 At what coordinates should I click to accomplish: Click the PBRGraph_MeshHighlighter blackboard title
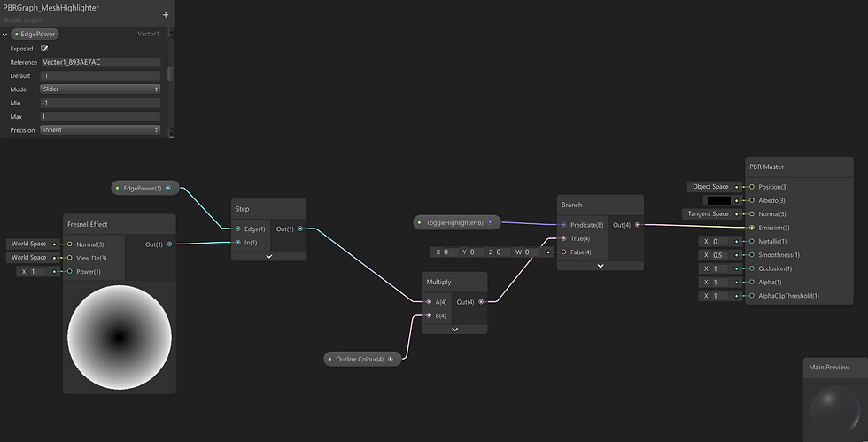[x=51, y=8]
